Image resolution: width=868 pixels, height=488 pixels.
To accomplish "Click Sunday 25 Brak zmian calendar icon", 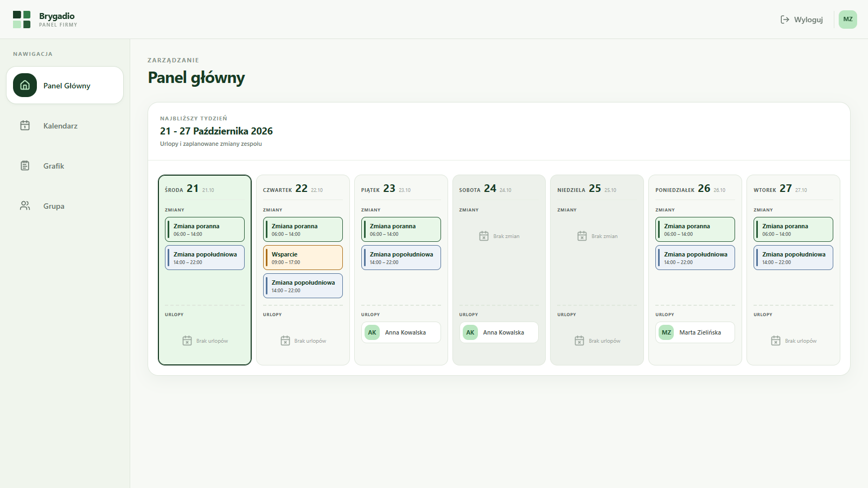I will pyautogui.click(x=582, y=236).
